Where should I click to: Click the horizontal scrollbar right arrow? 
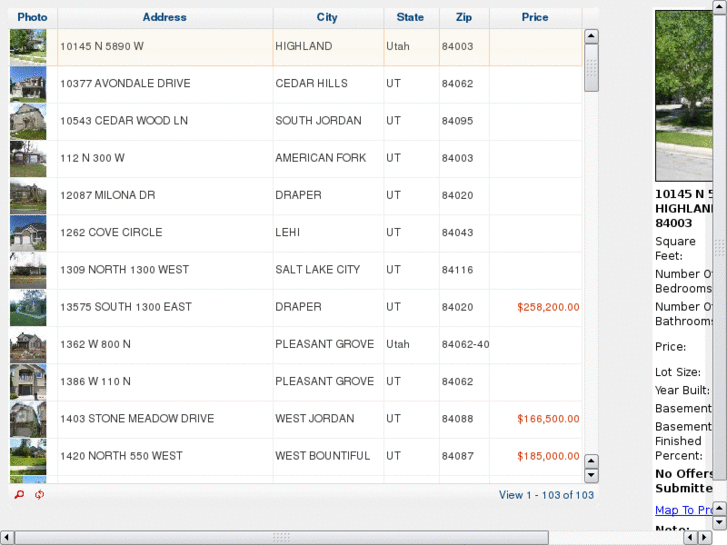pyautogui.click(x=705, y=538)
